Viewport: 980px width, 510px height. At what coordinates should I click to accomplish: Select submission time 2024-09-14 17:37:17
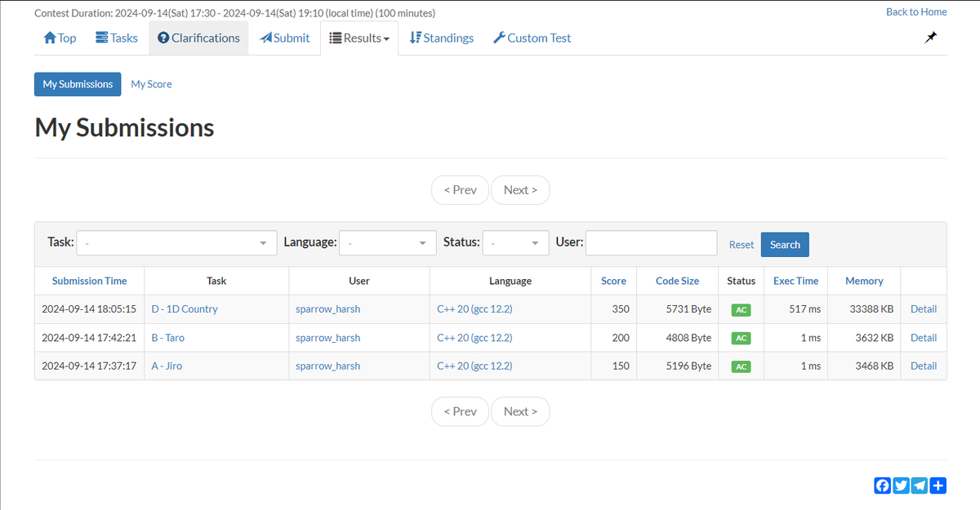pyautogui.click(x=89, y=366)
